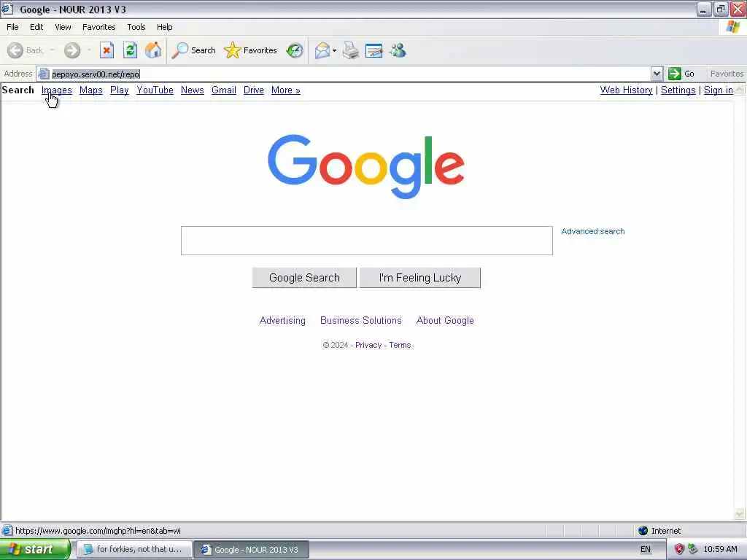Viewport: 747px width, 560px height.
Task: Click the Back arrow toolbar icon
Action: 15,50
